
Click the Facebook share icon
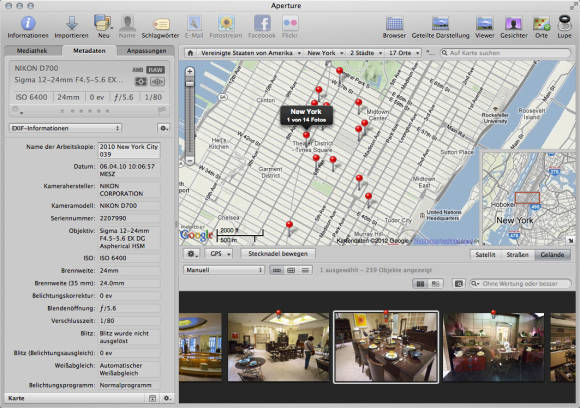coord(262,23)
